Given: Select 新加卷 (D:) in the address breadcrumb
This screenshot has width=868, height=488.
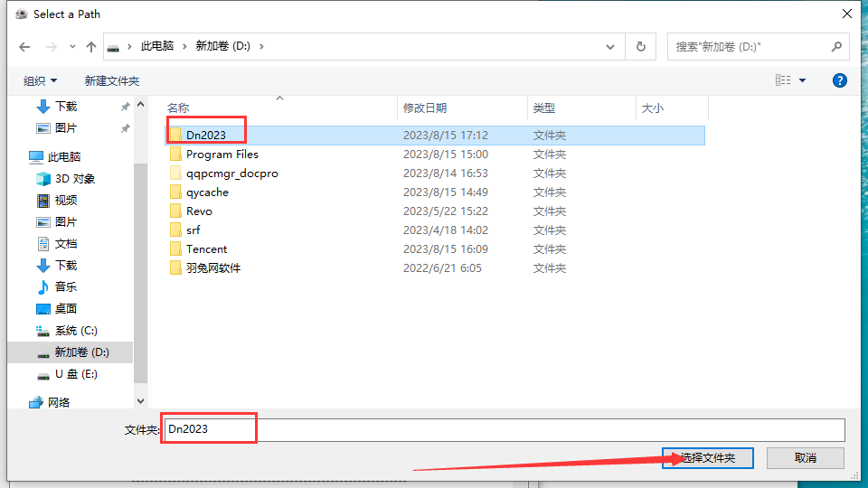Looking at the screenshot, I should tap(223, 46).
